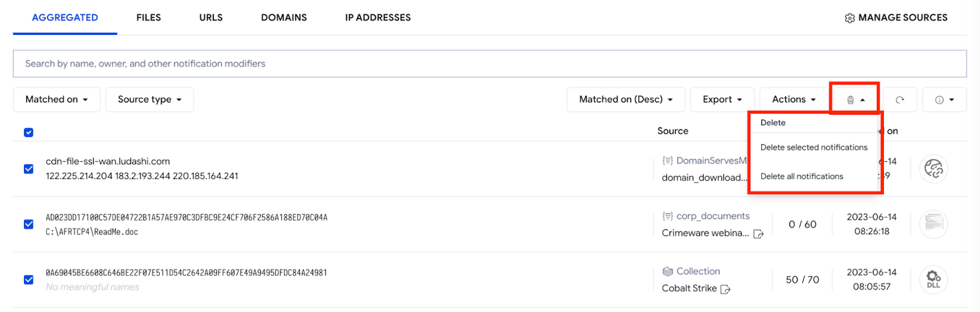980x312 pixels.
Task: Focus the notification search field
Action: pyautogui.click(x=490, y=64)
